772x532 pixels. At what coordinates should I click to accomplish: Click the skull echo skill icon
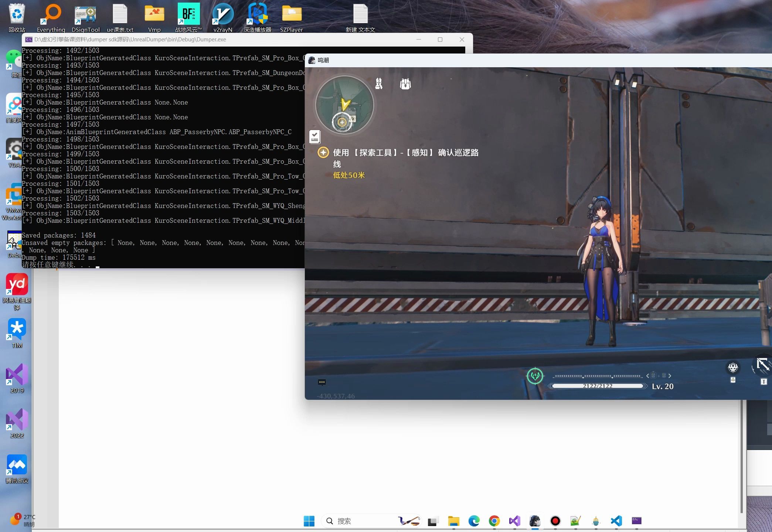click(x=733, y=367)
